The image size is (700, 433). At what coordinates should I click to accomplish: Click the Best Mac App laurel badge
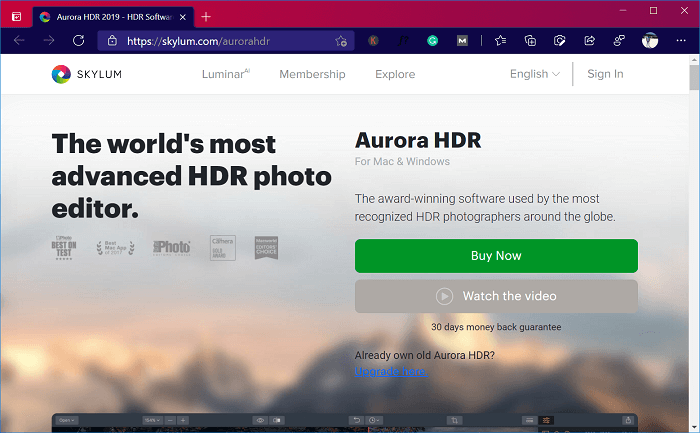point(116,248)
